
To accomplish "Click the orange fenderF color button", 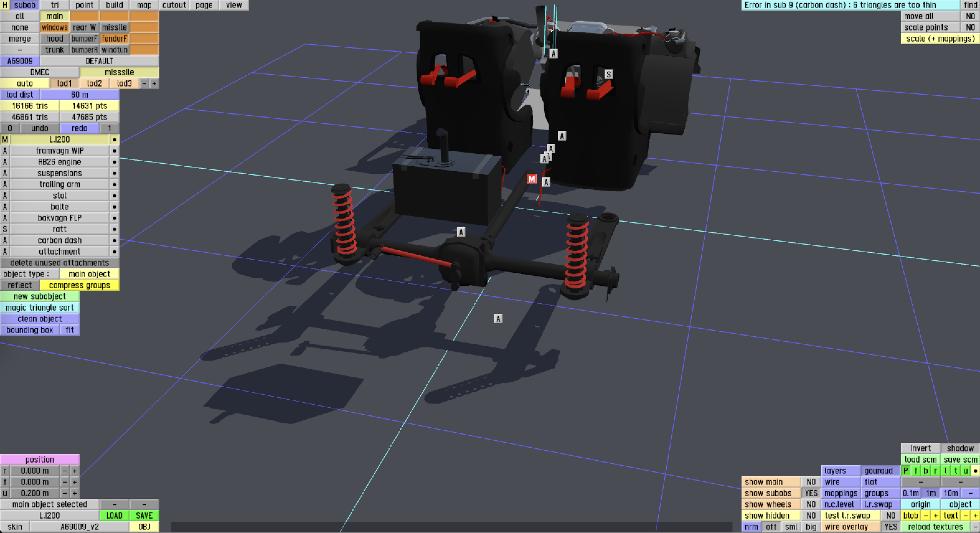I will point(114,38).
